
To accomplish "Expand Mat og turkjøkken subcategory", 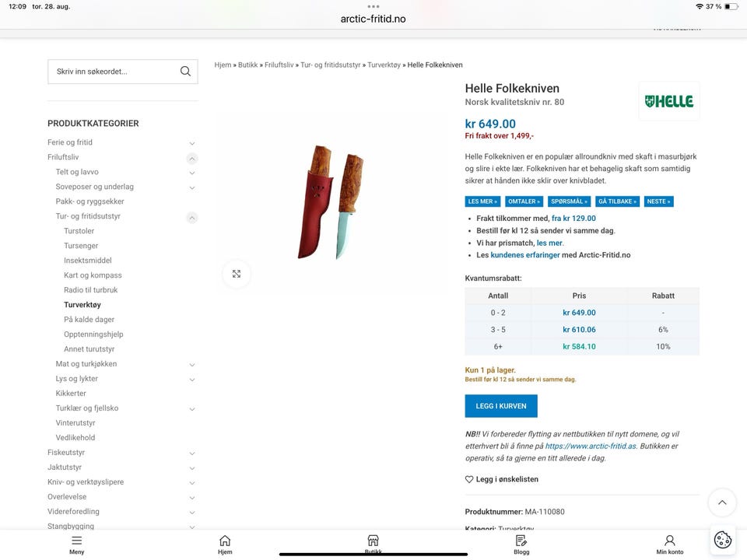I will point(192,364).
